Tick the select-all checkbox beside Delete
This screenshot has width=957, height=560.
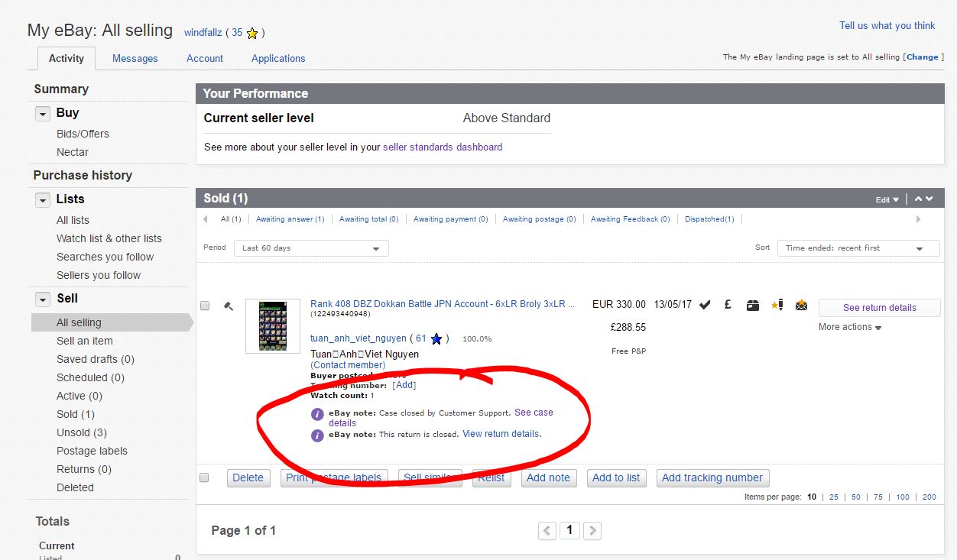point(204,477)
